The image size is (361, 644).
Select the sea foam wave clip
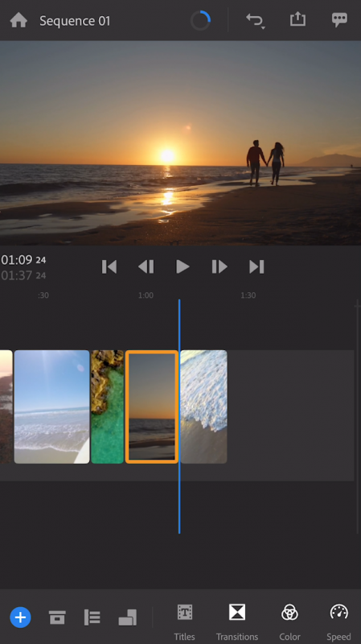click(x=203, y=407)
